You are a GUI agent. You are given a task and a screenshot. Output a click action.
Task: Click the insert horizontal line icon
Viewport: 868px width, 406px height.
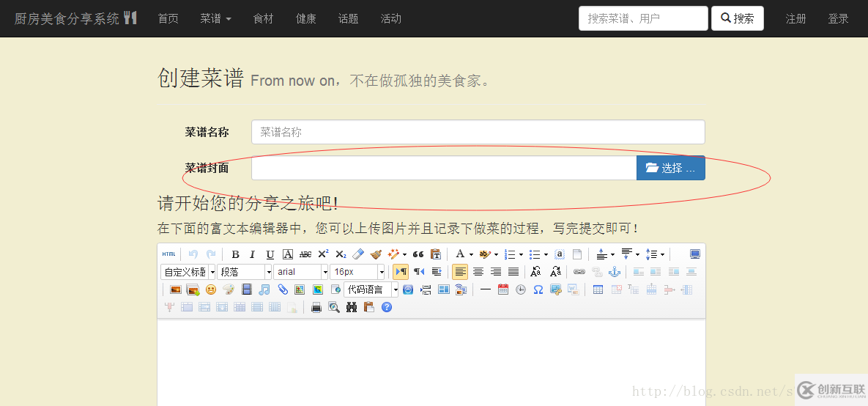486,289
